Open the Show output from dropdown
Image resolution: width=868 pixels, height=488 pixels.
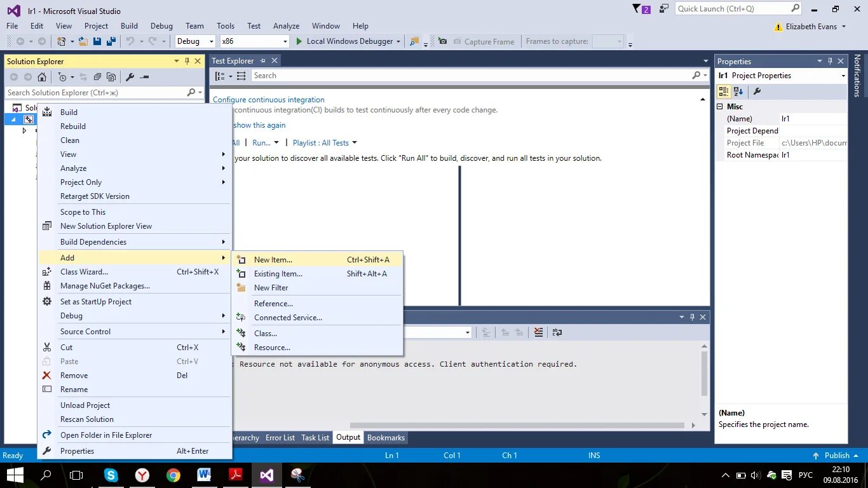click(x=468, y=332)
